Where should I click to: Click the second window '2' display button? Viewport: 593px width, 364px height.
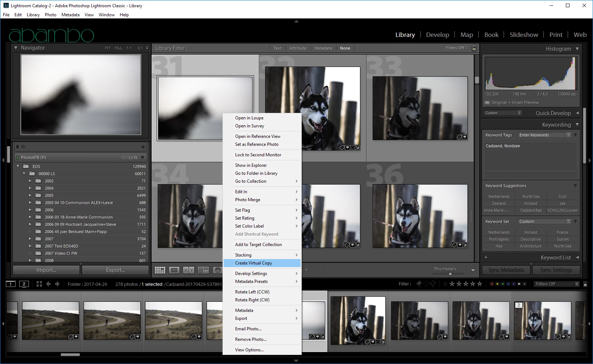tap(24, 284)
